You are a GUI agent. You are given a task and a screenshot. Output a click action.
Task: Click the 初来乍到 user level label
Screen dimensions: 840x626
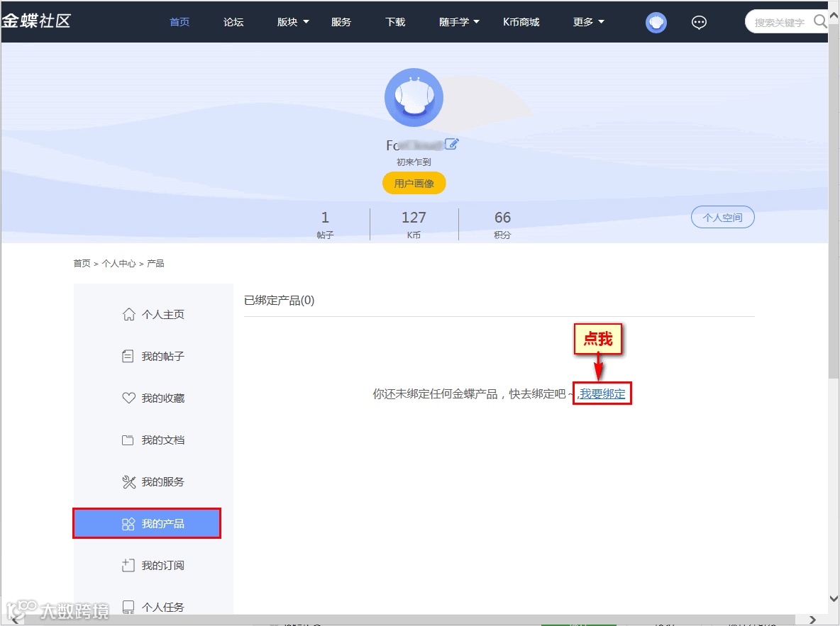[x=414, y=162]
